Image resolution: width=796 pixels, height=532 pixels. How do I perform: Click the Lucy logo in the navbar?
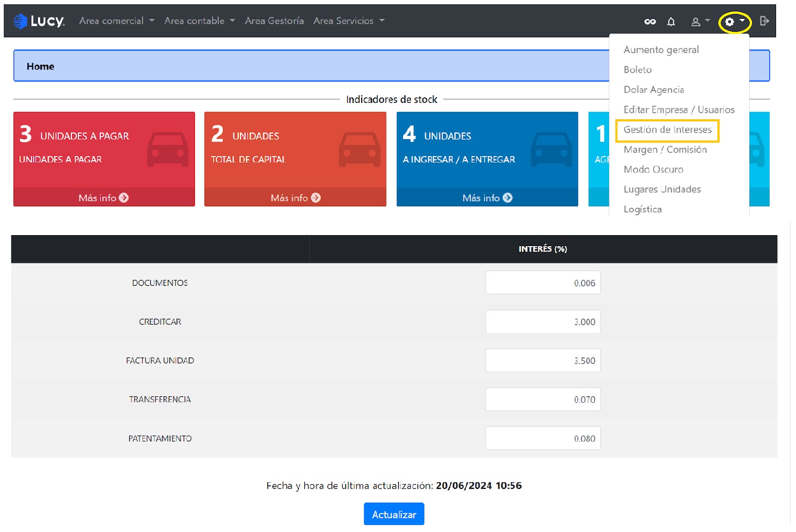pos(39,21)
